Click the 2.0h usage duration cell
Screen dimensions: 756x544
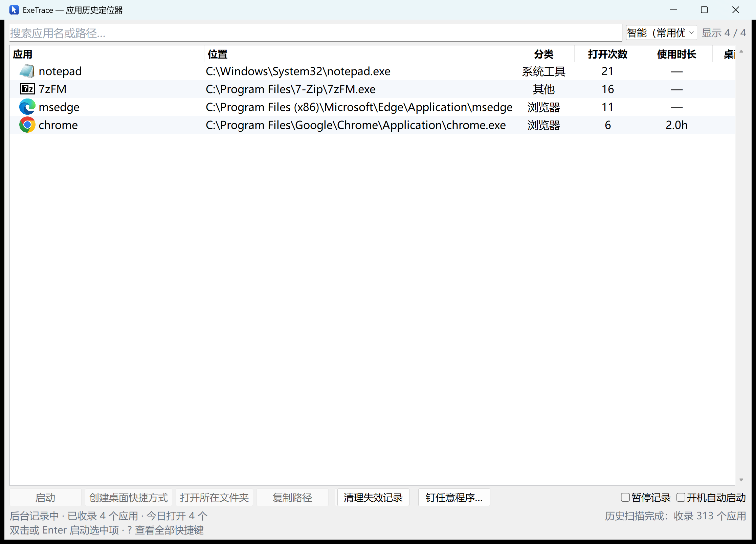pyautogui.click(x=676, y=125)
